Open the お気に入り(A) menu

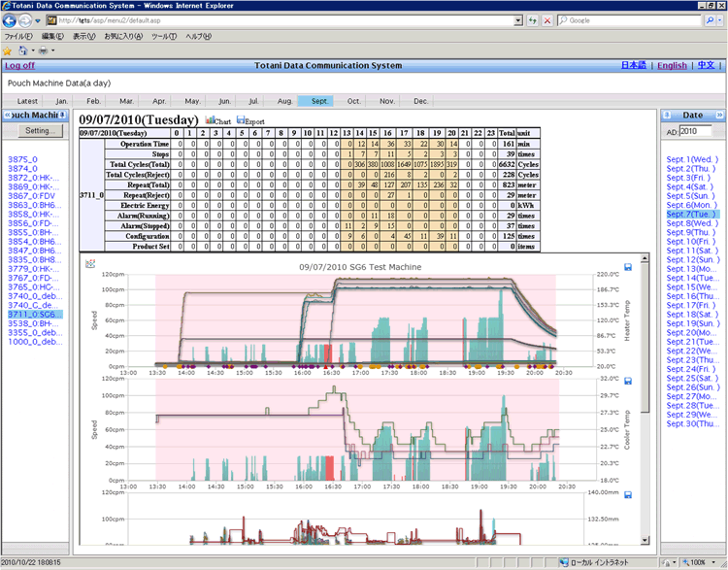[123, 36]
